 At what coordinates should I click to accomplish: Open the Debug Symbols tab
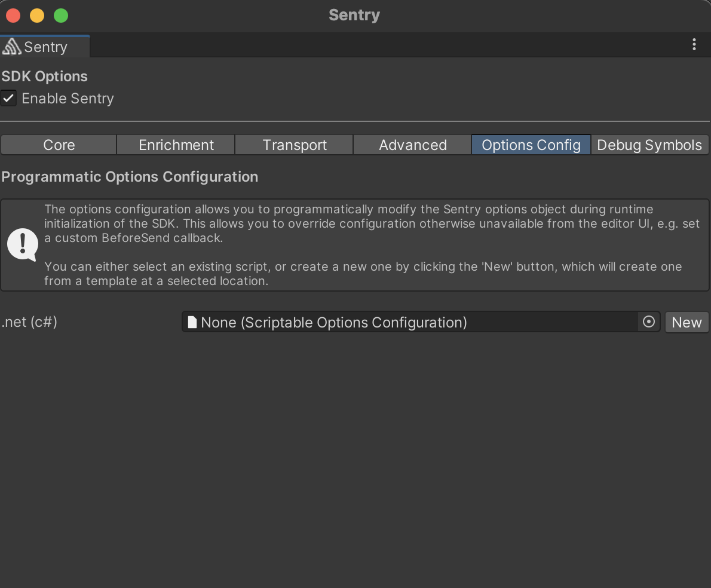coord(649,145)
